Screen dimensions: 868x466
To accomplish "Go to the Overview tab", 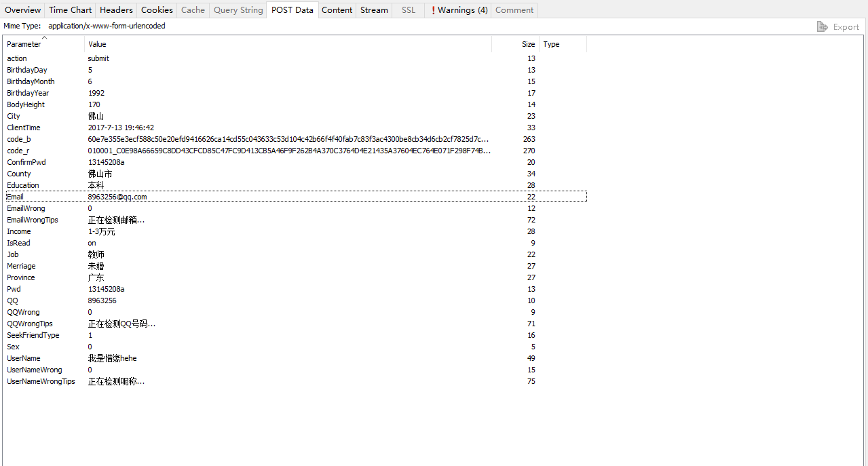I will (23, 10).
